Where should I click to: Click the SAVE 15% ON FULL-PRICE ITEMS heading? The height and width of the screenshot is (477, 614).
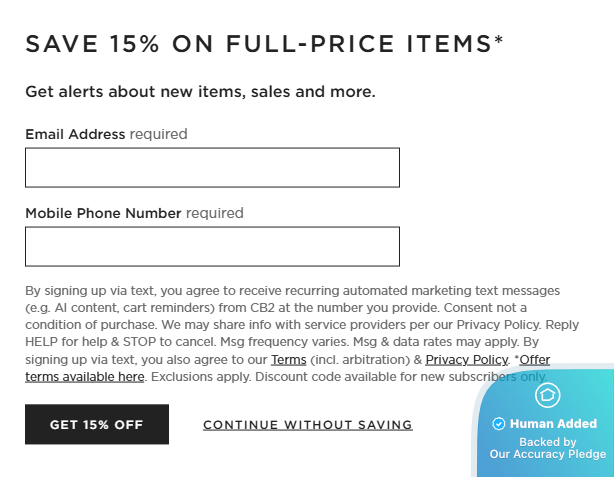click(x=257, y=44)
